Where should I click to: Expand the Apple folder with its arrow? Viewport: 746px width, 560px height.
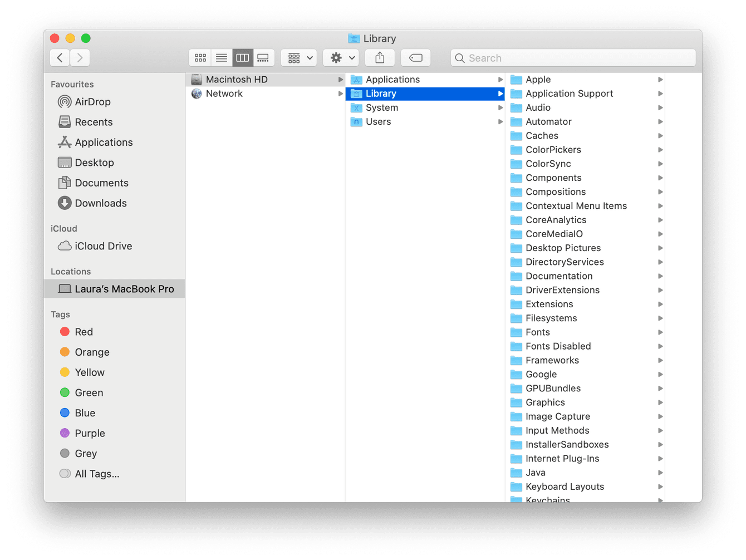(x=660, y=79)
